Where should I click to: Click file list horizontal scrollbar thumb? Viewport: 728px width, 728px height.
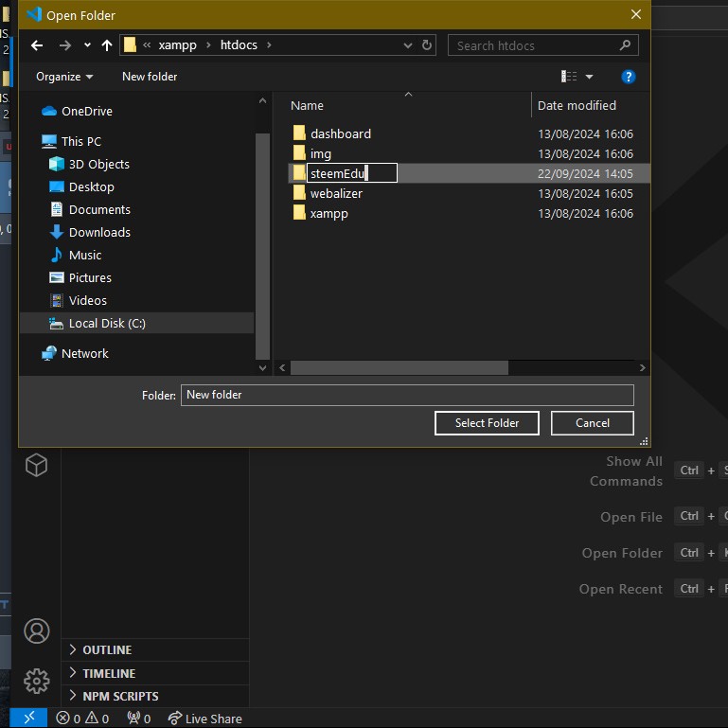point(400,367)
